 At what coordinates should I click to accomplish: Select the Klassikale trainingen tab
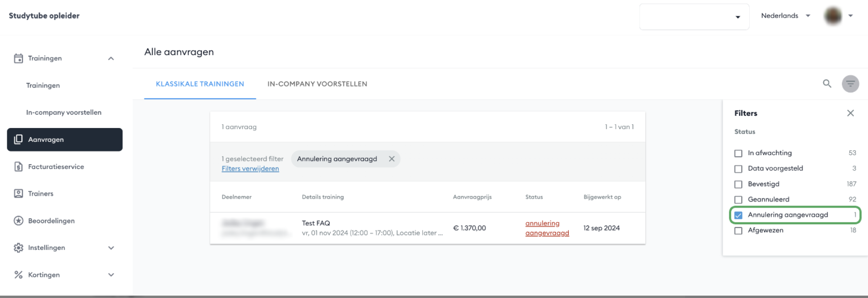point(200,84)
